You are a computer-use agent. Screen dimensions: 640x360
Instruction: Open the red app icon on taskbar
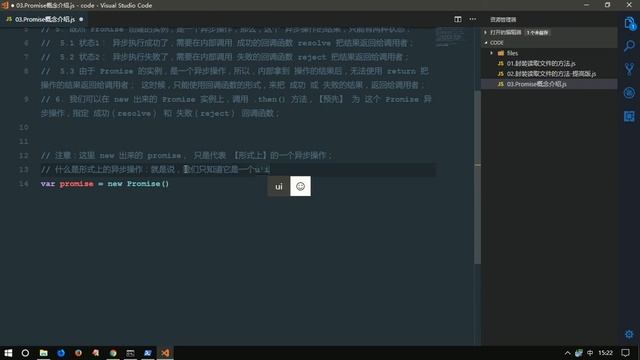click(x=96, y=353)
